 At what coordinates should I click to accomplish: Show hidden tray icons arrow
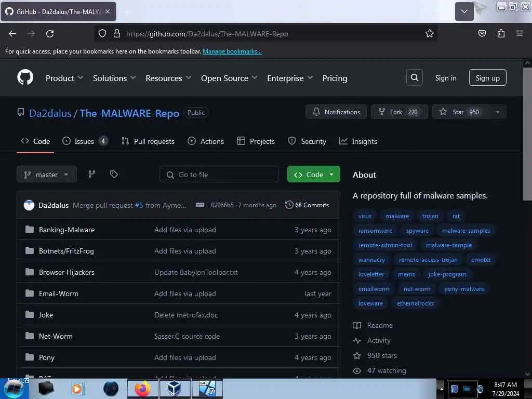pos(442,389)
